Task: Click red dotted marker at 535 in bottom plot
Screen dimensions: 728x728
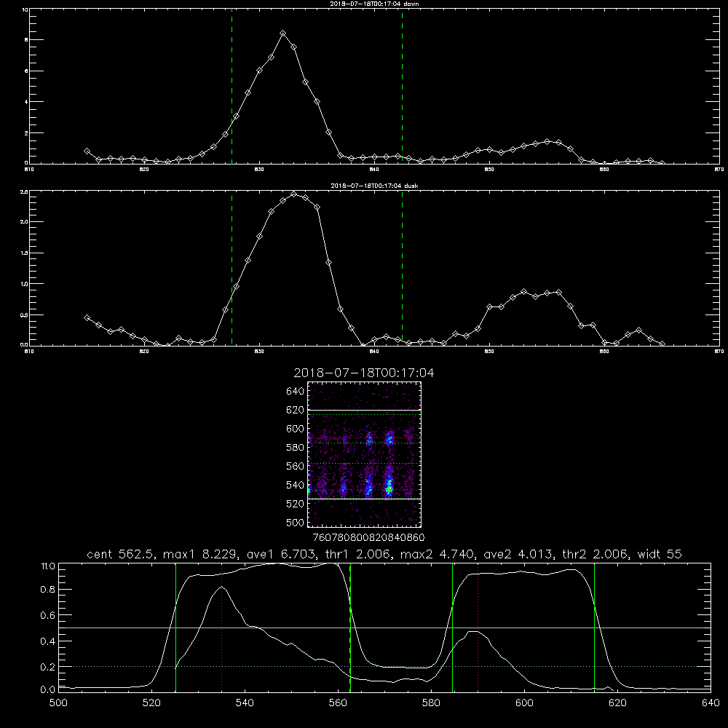Action: click(x=222, y=628)
